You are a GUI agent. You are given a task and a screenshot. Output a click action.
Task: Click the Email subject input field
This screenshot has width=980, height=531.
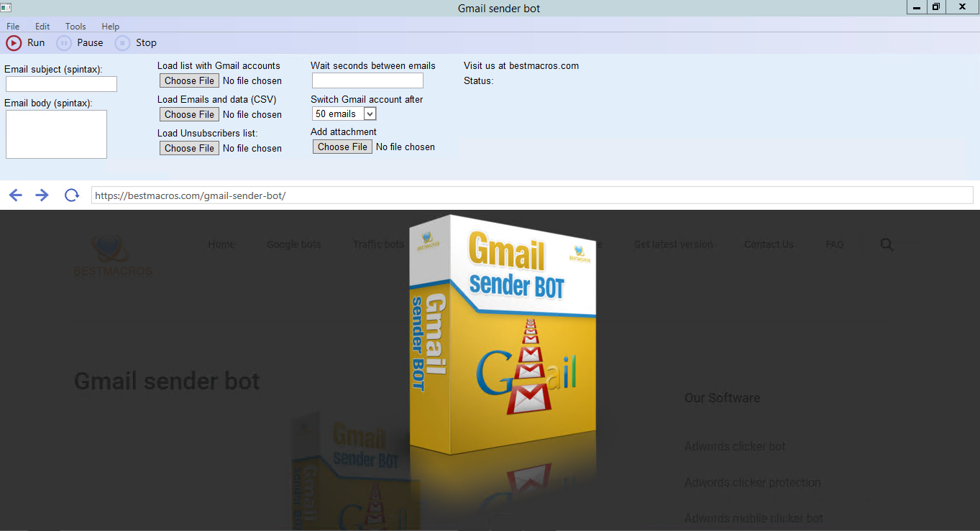61,84
